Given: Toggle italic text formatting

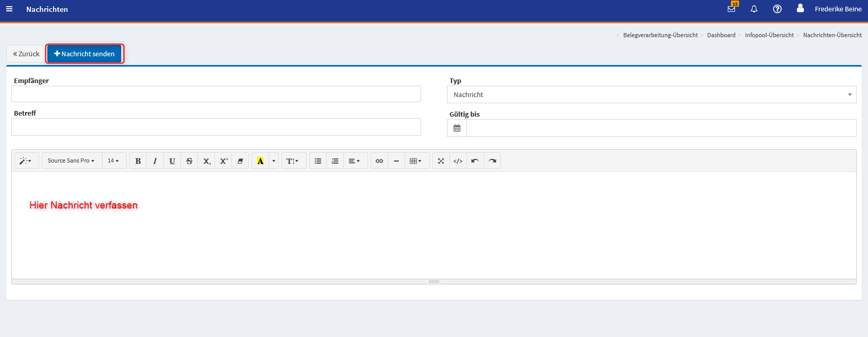Looking at the screenshot, I should (x=155, y=161).
